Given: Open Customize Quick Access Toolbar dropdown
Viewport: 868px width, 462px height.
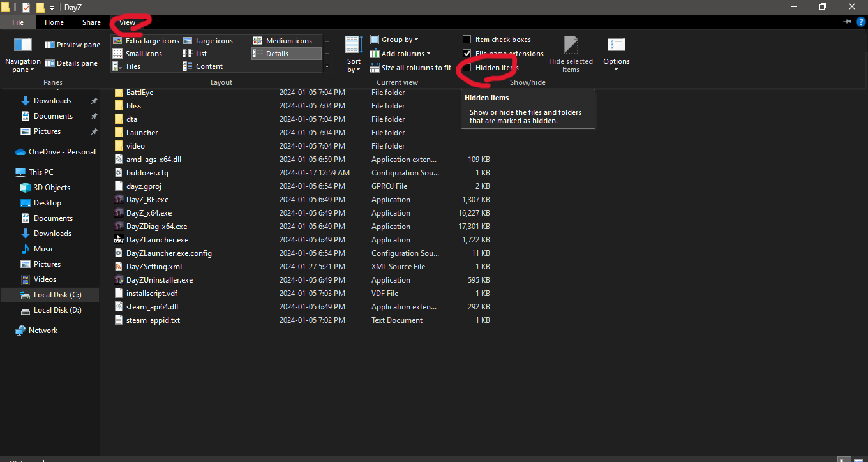Looking at the screenshot, I should coord(52,8).
